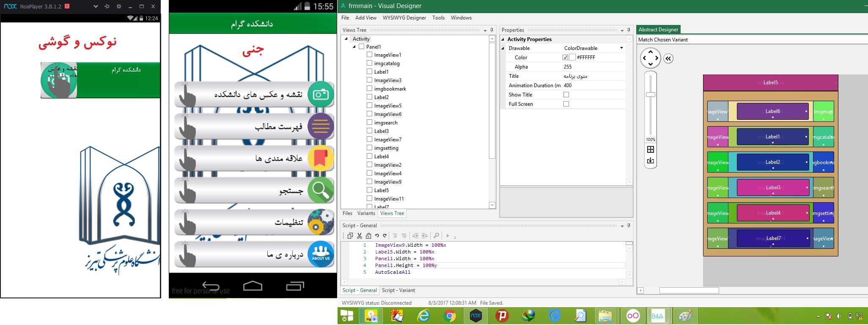Click the green search magnifier icon in app
Screen dimensions: 868x325
(321, 190)
